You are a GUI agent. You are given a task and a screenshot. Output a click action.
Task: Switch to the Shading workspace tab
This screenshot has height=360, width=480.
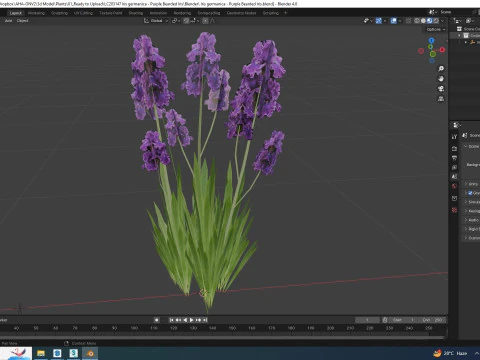(136, 13)
